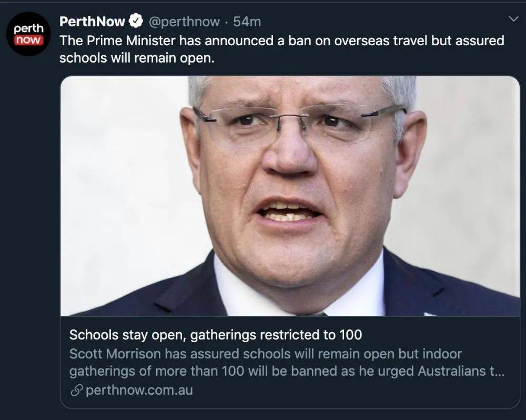Open headline 'Schools stay open, gatherings restricted'
The width and height of the screenshot is (526, 420).
click(216, 335)
